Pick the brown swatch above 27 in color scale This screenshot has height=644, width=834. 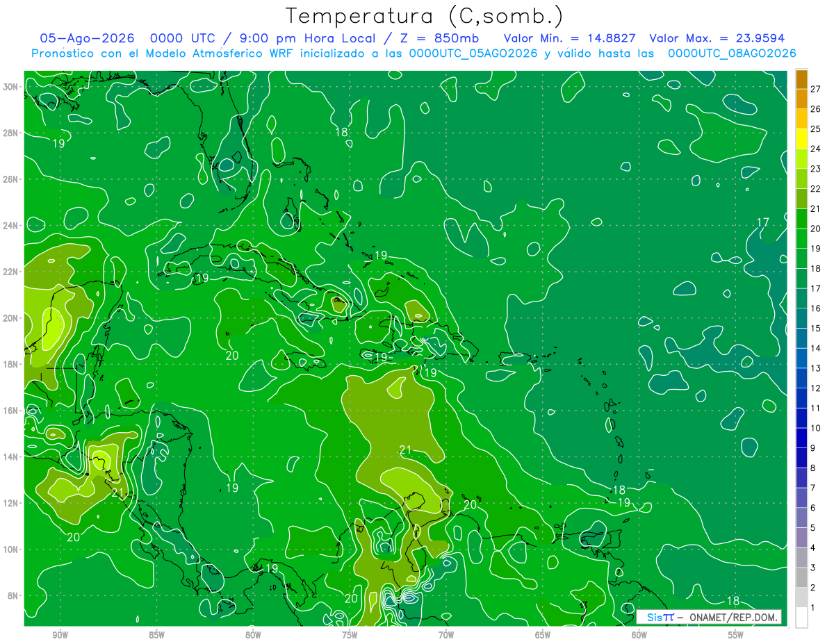coord(801,79)
